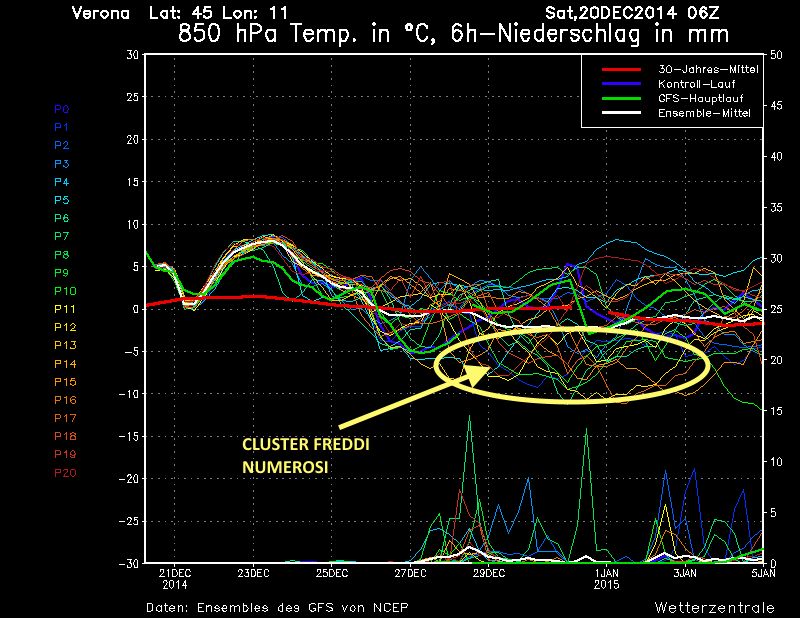Click the chart title 850 hPa Temp.
This screenshot has height=618, width=800.
point(454,34)
